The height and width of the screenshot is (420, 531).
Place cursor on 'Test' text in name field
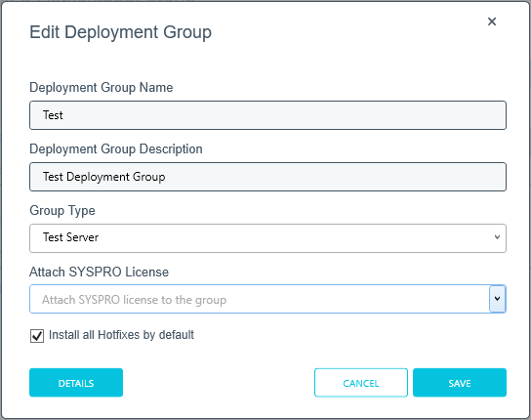tap(53, 115)
